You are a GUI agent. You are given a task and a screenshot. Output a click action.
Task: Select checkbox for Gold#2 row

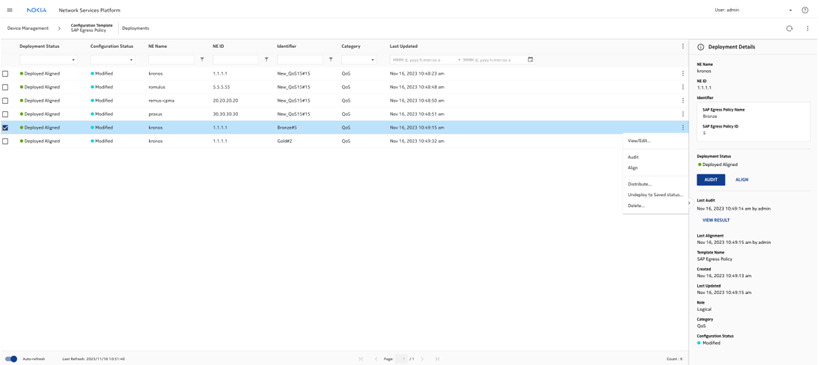tap(5, 142)
